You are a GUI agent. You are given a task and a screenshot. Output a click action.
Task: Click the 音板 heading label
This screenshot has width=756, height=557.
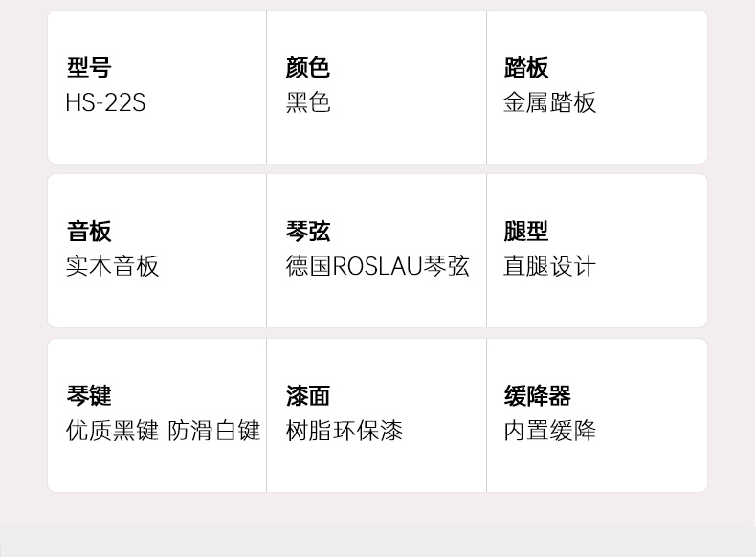(x=89, y=232)
